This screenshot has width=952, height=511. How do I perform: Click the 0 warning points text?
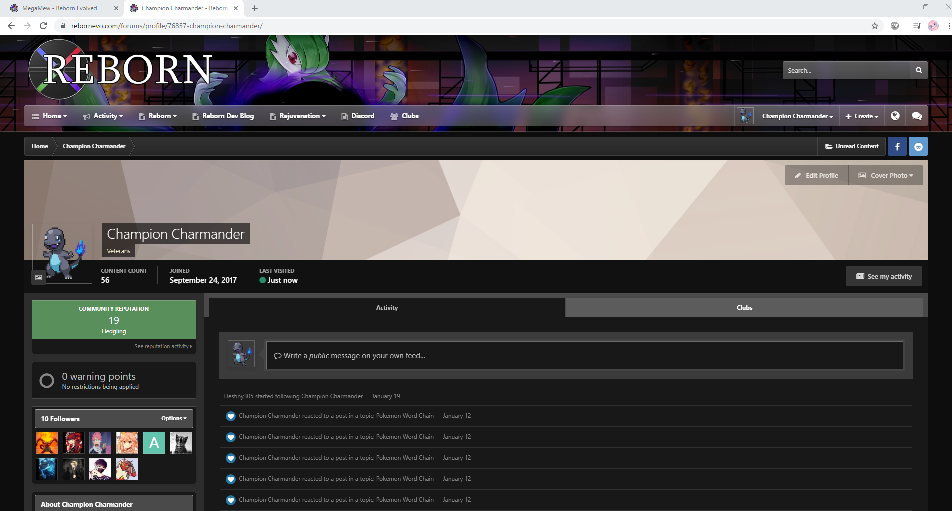98,376
